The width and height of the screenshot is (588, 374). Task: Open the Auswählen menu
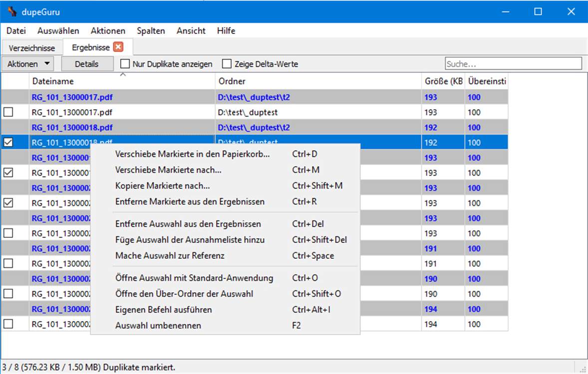coord(58,31)
